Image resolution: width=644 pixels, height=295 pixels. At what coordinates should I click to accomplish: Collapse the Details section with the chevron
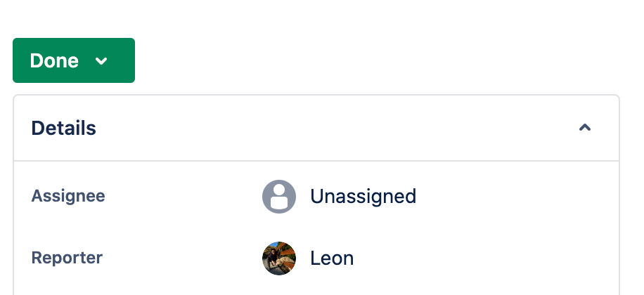click(x=584, y=128)
